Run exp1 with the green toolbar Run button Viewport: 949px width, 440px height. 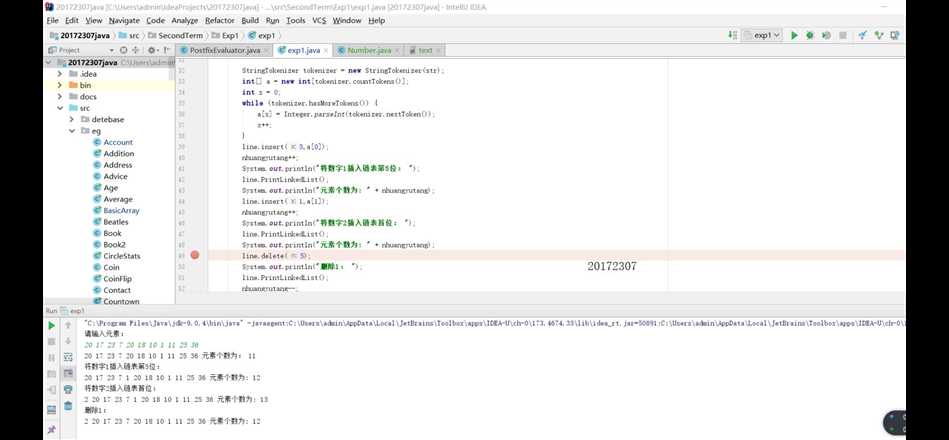794,36
